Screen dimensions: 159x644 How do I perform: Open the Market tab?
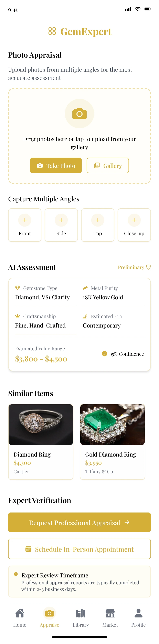(x=110, y=617)
